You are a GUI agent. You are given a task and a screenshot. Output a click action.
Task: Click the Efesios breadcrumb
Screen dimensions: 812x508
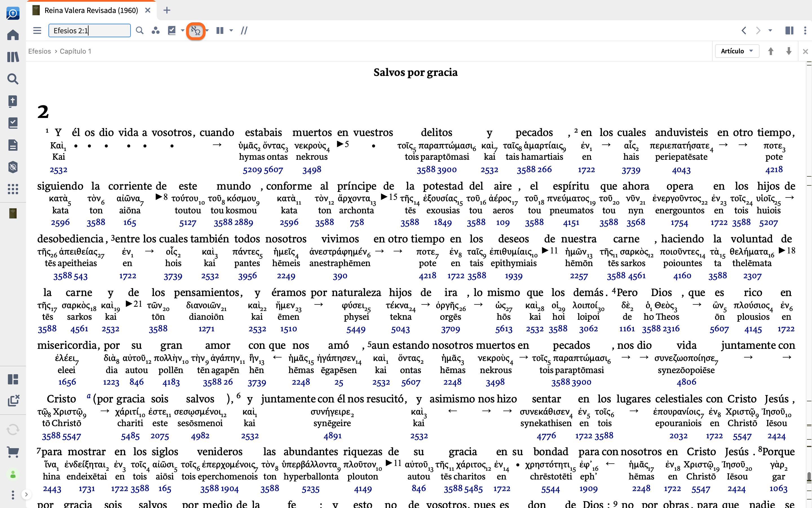click(39, 51)
